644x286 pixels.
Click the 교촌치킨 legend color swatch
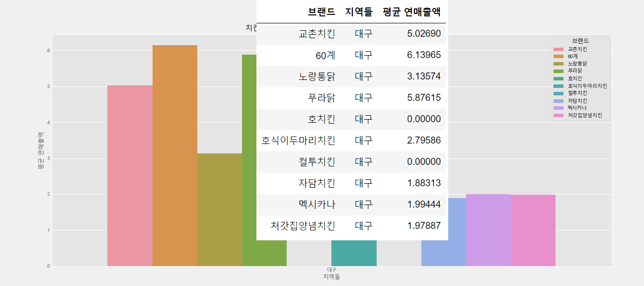click(x=559, y=49)
